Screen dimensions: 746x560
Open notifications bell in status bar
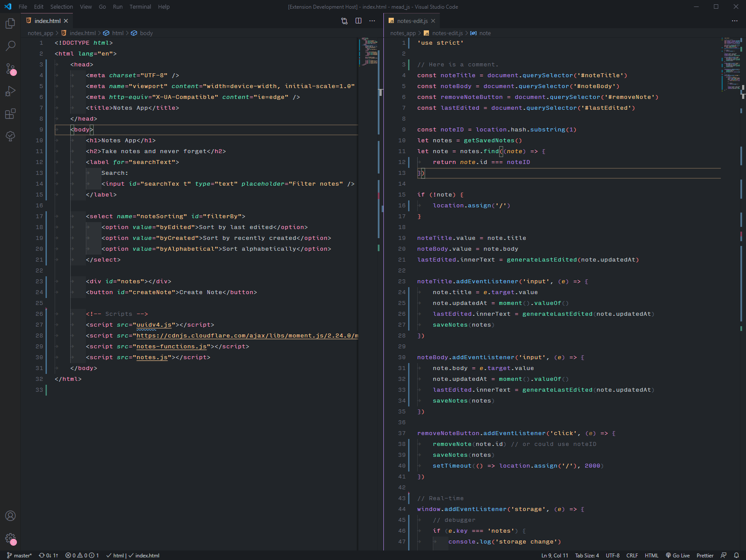click(736, 555)
